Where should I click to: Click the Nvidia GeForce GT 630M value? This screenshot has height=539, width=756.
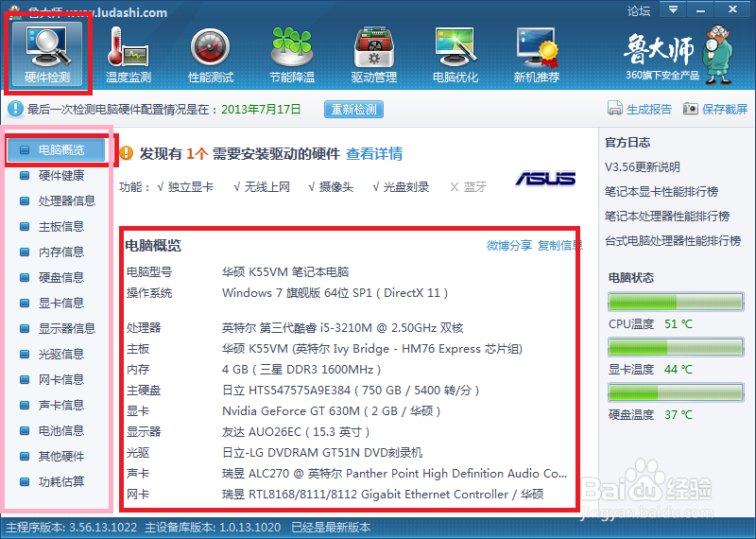(x=332, y=411)
